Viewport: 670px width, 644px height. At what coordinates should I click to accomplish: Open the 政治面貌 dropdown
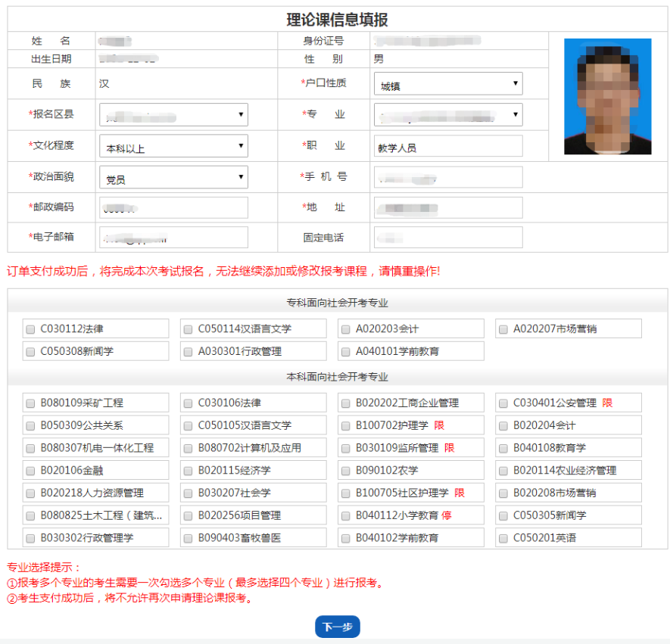coord(173,177)
